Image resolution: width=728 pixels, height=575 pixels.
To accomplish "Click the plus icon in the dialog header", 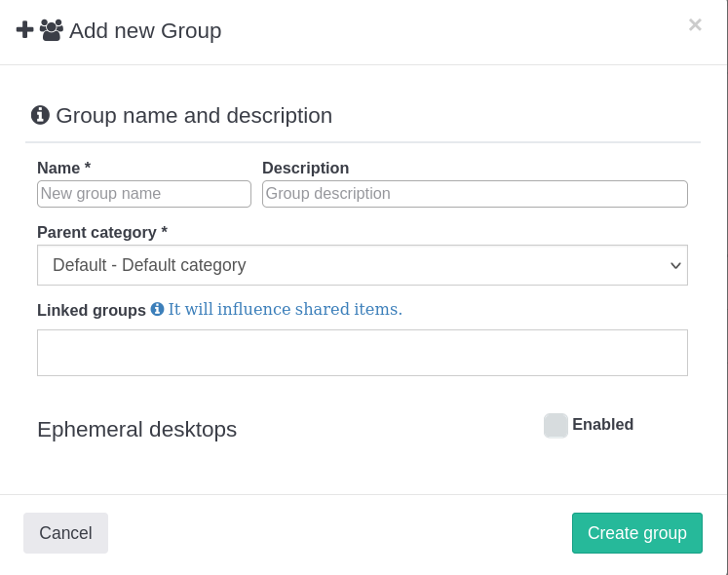I will (x=25, y=30).
